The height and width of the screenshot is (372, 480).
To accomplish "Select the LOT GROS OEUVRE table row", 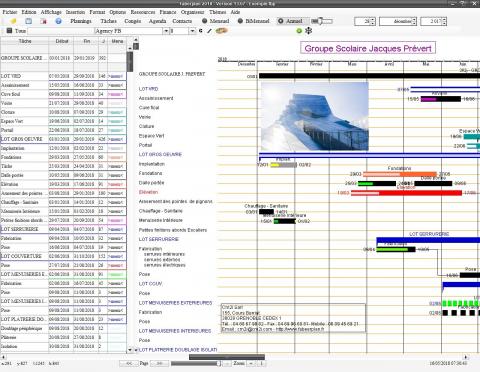I will click(x=63, y=139).
